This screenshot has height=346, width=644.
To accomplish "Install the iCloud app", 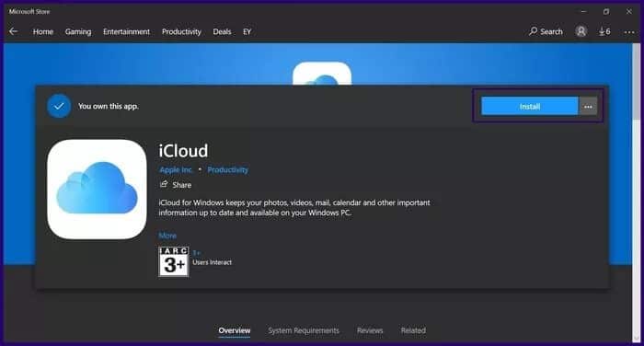I will coord(530,107).
